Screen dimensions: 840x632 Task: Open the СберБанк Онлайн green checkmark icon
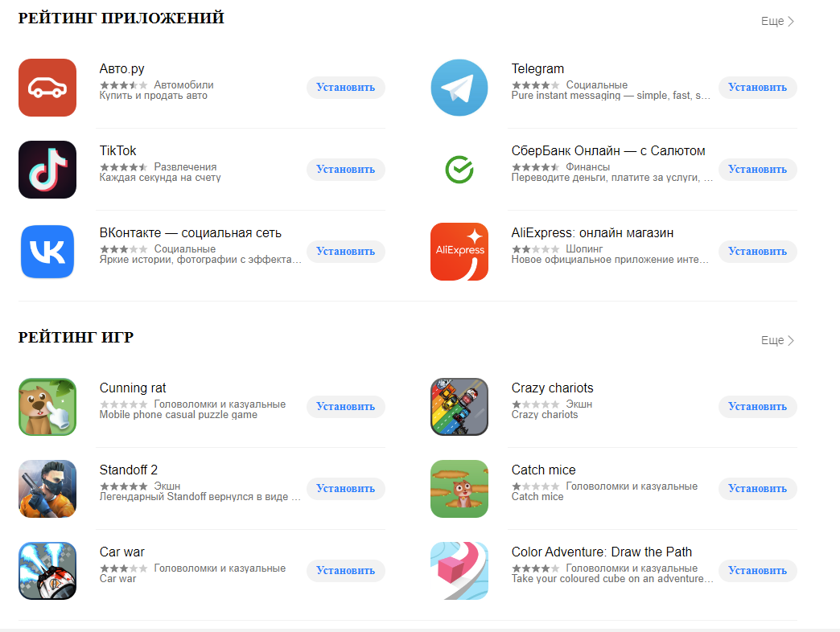click(x=459, y=170)
